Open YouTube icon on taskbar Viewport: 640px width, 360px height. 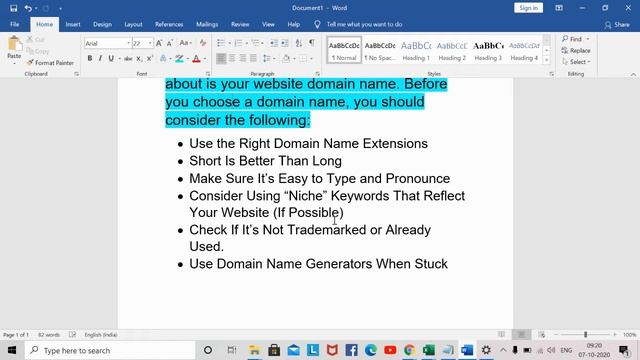click(x=390, y=350)
